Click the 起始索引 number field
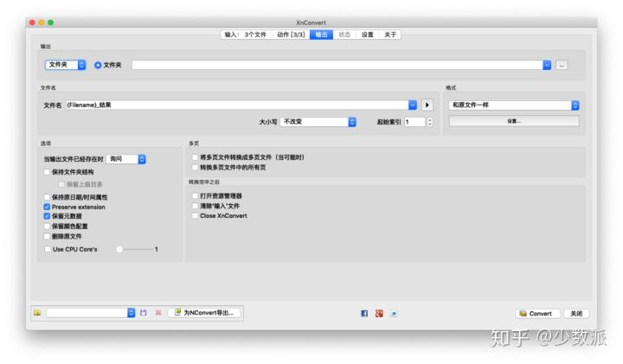This screenshot has width=623, height=364. point(415,122)
